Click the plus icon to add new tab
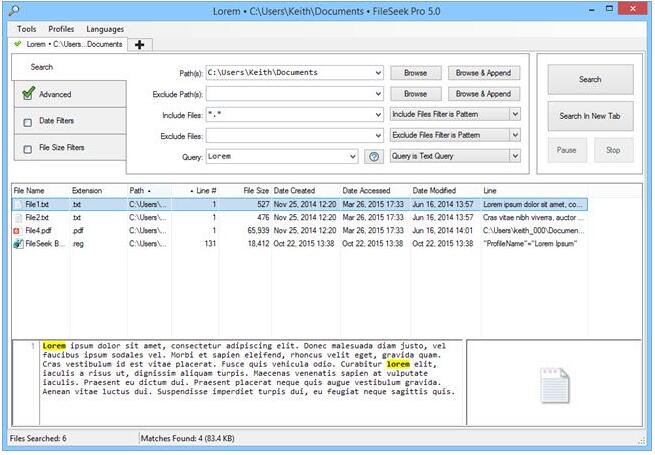Viewport: 655px width, 455px height. pyautogui.click(x=140, y=45)
